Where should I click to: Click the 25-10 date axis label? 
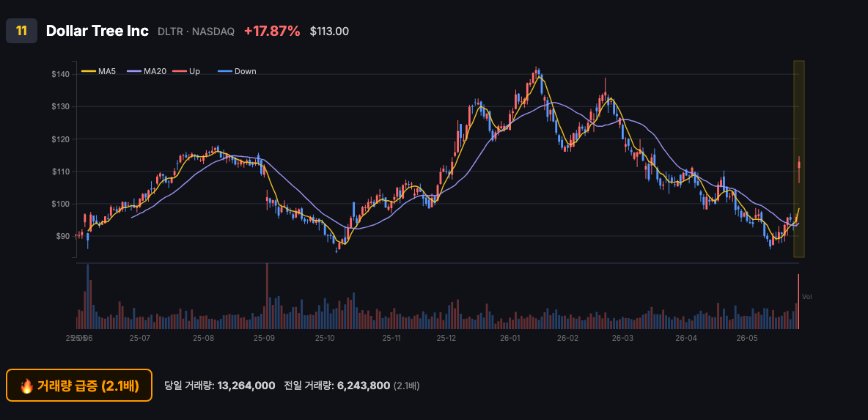(x=325, y=338)
